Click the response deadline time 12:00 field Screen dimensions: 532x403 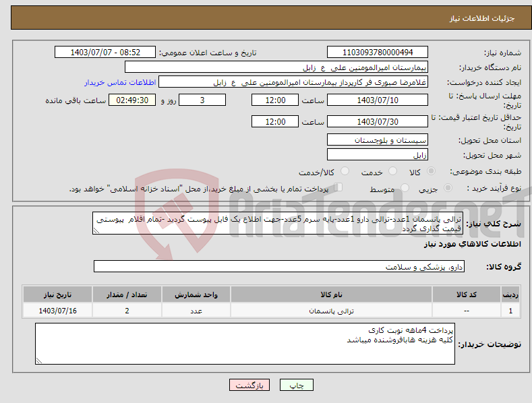[x=275, y=100]
